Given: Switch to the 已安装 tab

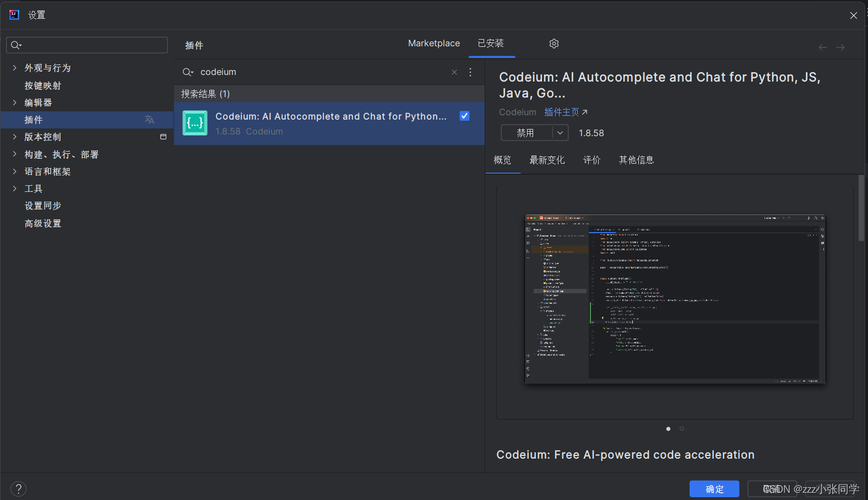Looking at the screenshot, I should click(491, 44).
